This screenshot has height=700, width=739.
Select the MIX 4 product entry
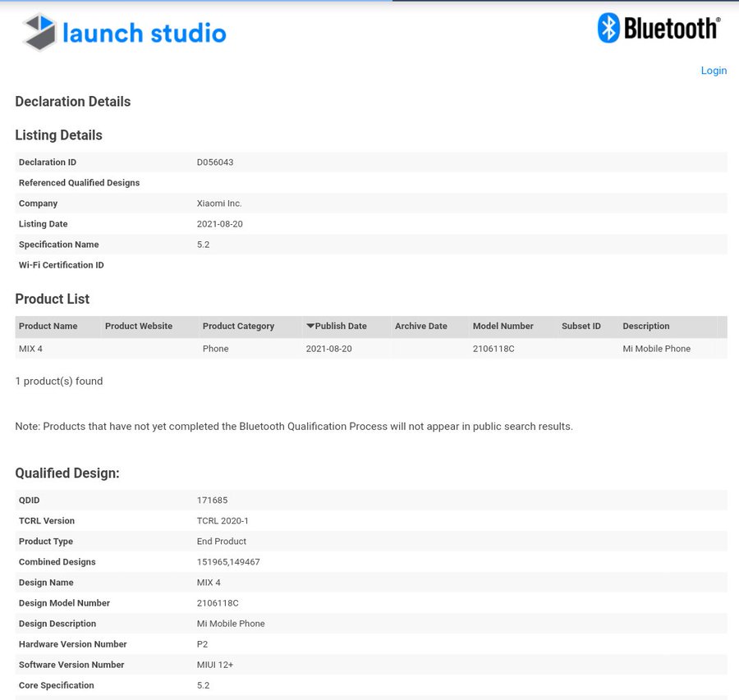tap(32, 348)
